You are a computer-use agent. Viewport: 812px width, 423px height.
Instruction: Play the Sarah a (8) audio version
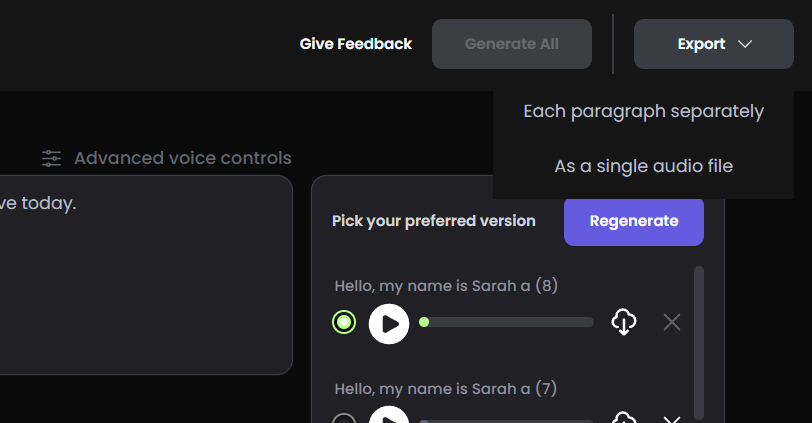(x=389, y=323)
